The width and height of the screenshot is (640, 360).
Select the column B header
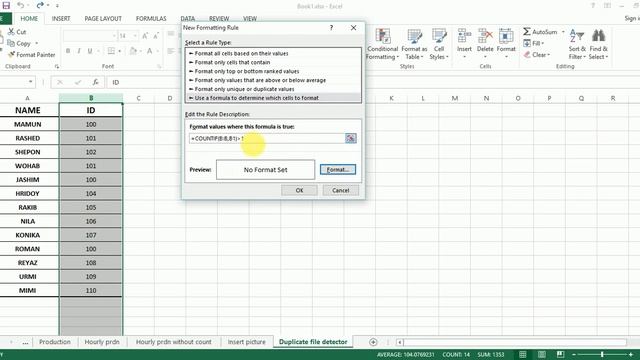[x=91, y=98]
